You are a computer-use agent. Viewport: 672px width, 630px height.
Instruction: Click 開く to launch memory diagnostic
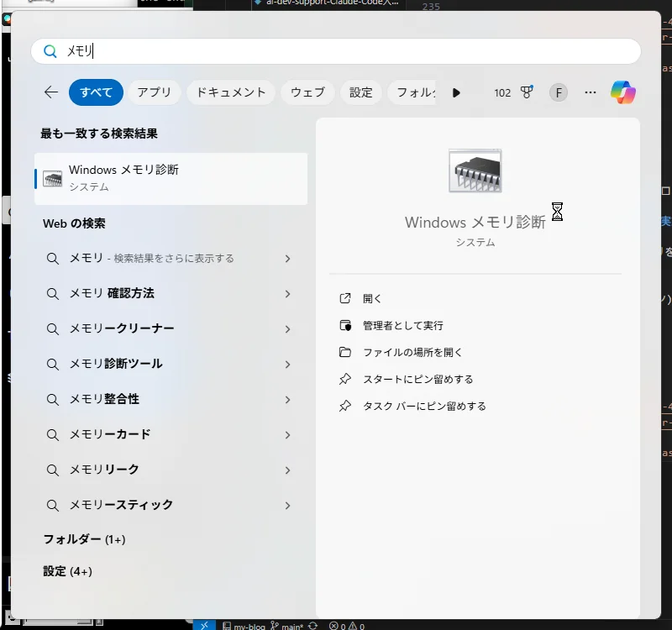tap(372, 298)
